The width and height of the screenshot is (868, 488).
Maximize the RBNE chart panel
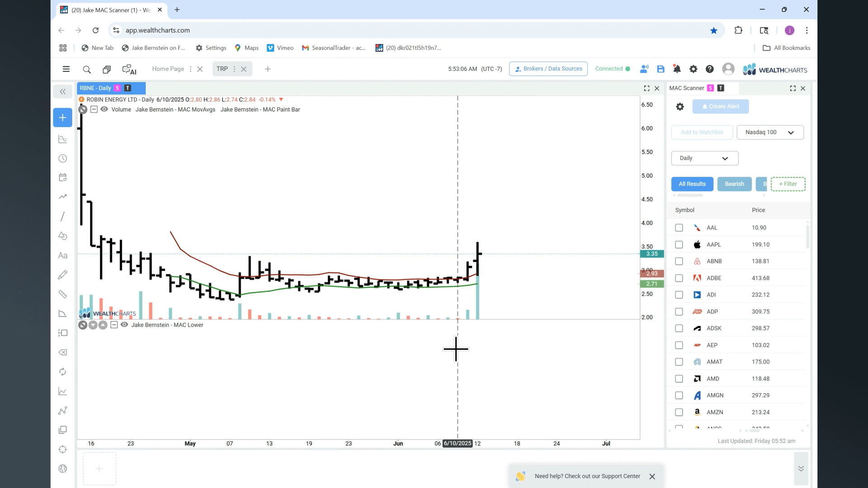pyautogui.click(x=646, y=89)
